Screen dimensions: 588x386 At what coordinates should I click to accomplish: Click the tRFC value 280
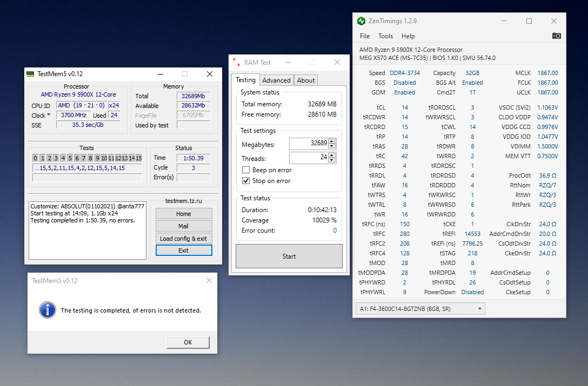pyautogui.click(x=405, y=234)
